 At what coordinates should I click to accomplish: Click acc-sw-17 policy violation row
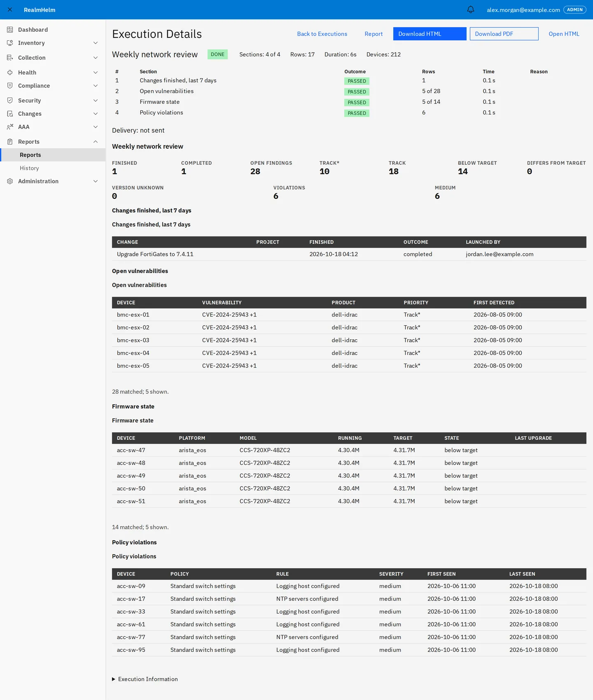tap(349, 599)
